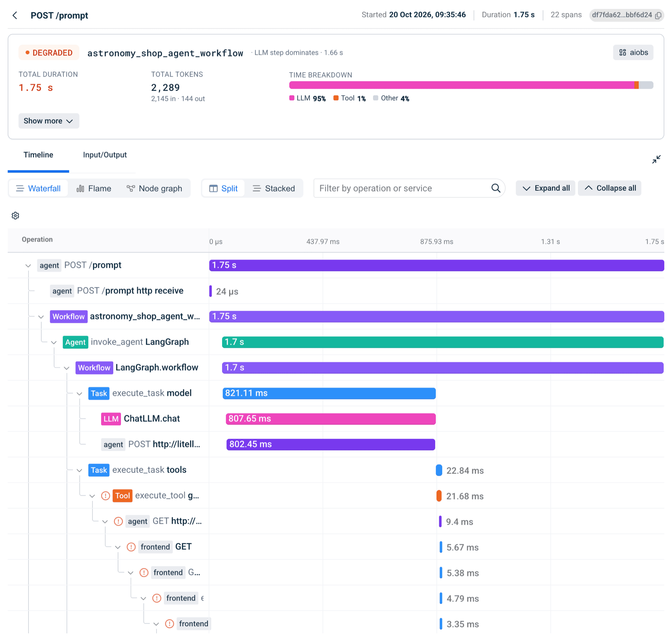Collapse invoke_agent LangGraph row
This screenshot has height=641, width=672.
[54, 343]
